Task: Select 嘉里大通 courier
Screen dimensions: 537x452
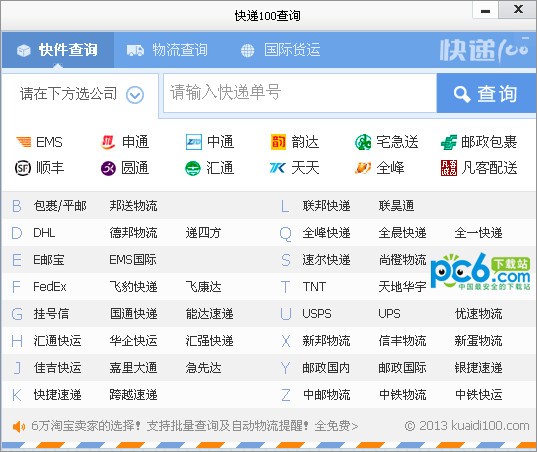Action: tap(133, 368)
